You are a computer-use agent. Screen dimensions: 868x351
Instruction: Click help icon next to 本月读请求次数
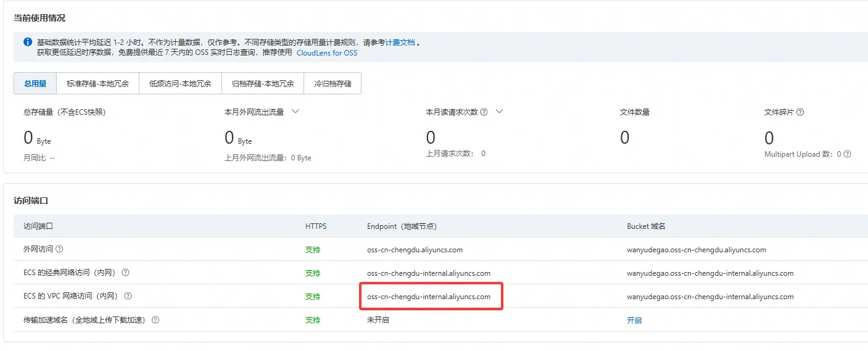pos(484,112)
